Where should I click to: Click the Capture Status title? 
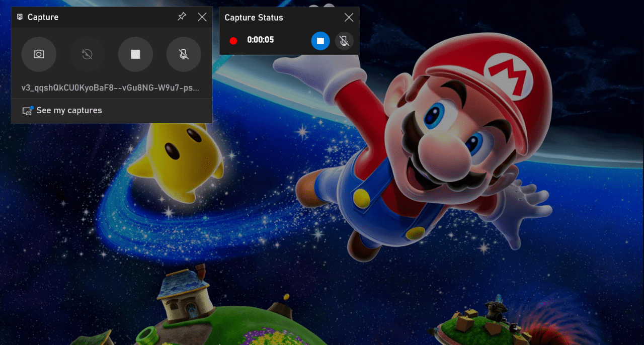pyautogui.click(x=254, y=18)
